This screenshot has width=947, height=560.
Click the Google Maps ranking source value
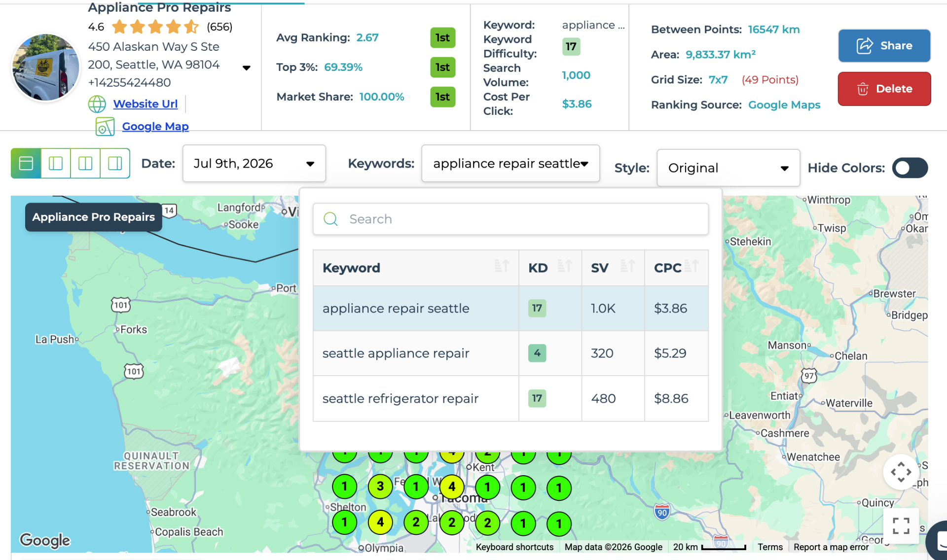point(784,105)
